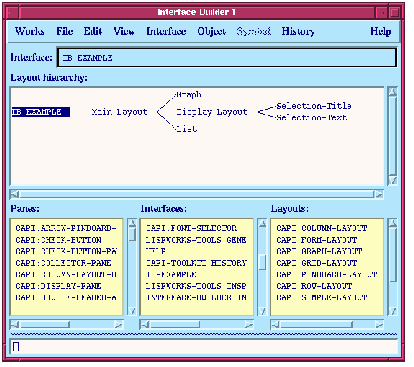414x367 pixels.
Task: Select the first Panes entry, CAPI ARROW-PINBOARD
Action: pyautogui.click(x=66, y=228)
